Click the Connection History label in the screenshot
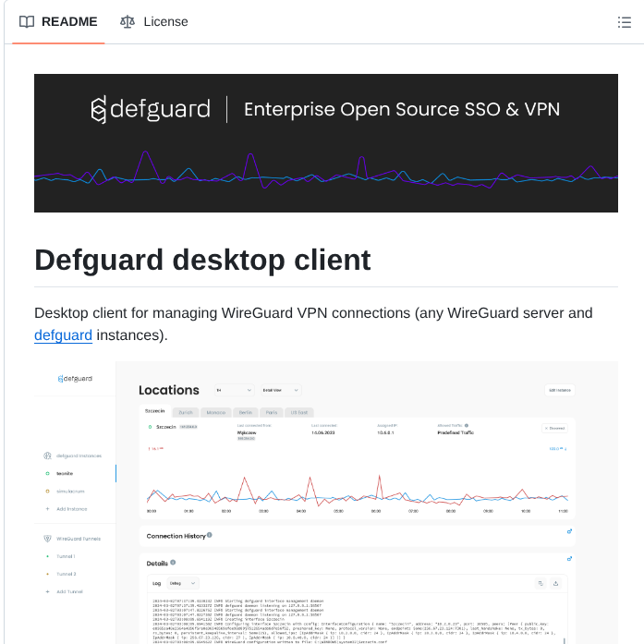The image size is (644, 644). pyautogui.click(x=176, y=536)
